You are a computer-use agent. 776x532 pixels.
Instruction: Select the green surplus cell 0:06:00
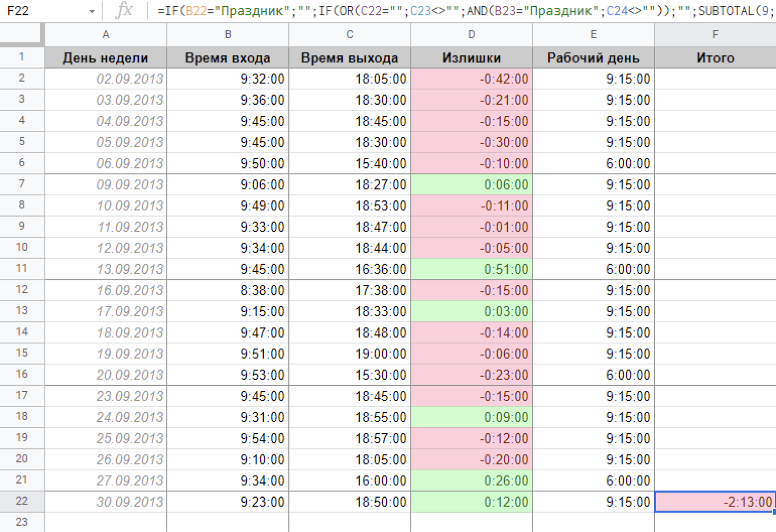coord(472,184)
